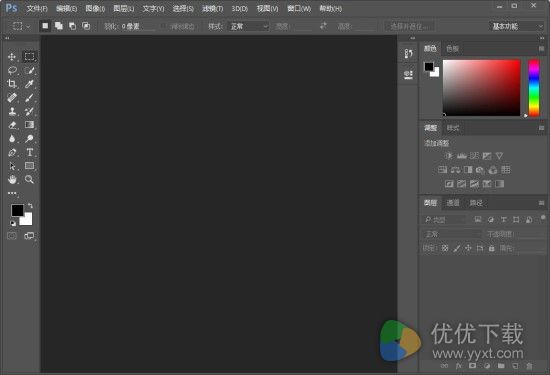The width and height of the screenshot is (550, 375).
Task: Select the Spot Healing Brush tool
Action: pyautogui.click(x=12, y=98)
